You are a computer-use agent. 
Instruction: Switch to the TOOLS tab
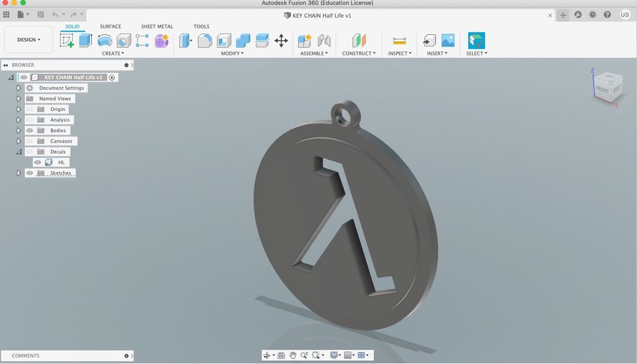201,26
